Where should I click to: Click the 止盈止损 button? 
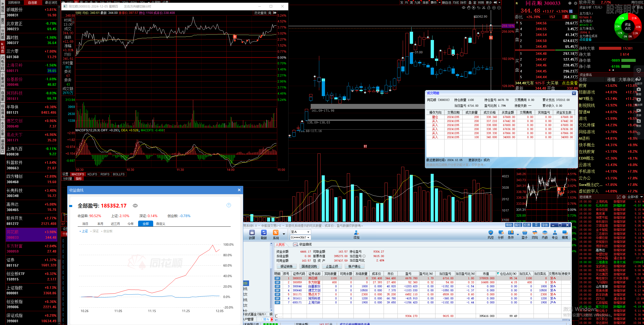click(x=332, y=267)
